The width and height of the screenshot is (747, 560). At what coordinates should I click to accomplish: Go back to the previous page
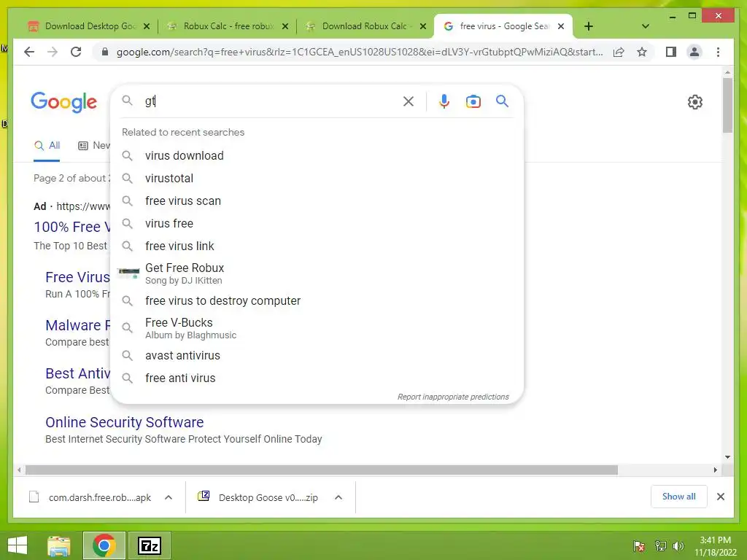pos(29,52)
